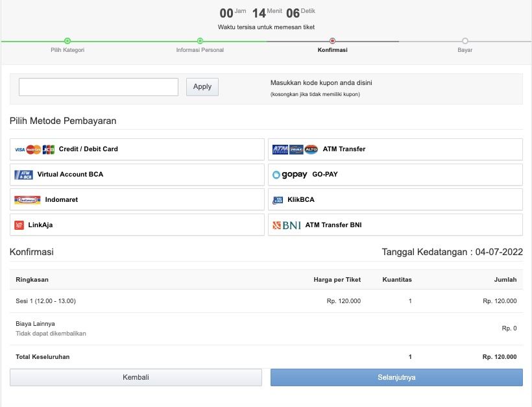Click the ATM Bersama/Prima/Alto logos
The width and height of the screenshot is (532, 407).
pos(295,149)
